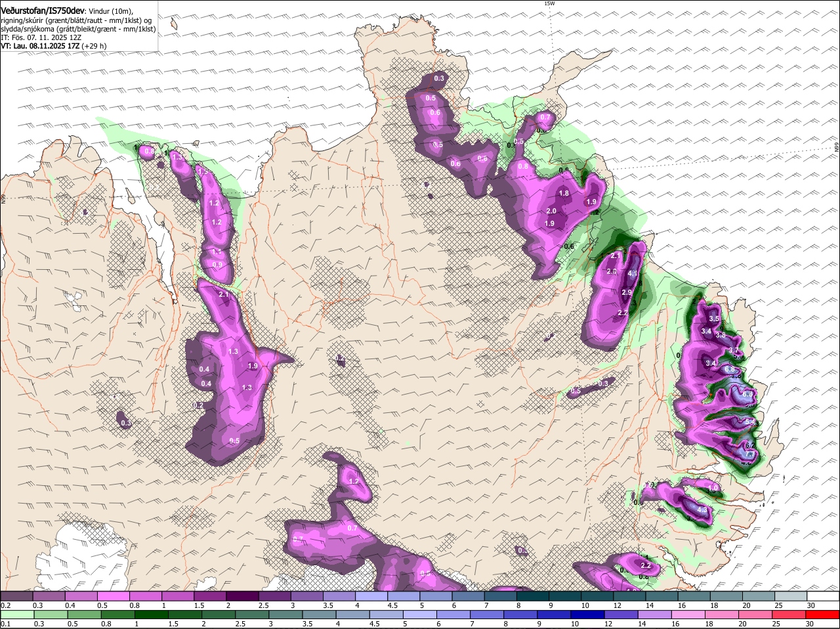Select lower legend swatch labeled 2.5, gray-green
This screenshot has width=840, height=629.
[253, 614]
